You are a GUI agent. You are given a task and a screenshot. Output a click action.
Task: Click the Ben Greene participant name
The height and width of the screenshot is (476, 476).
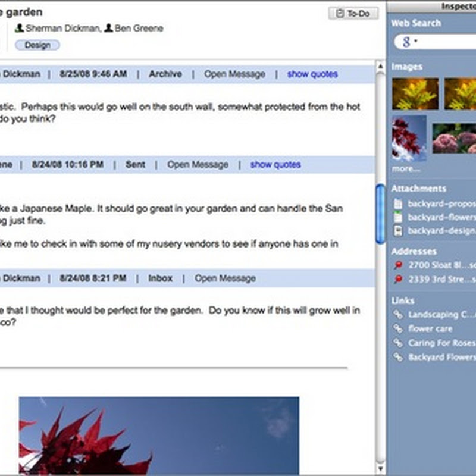pyautogui.click(x=139, y=28)
